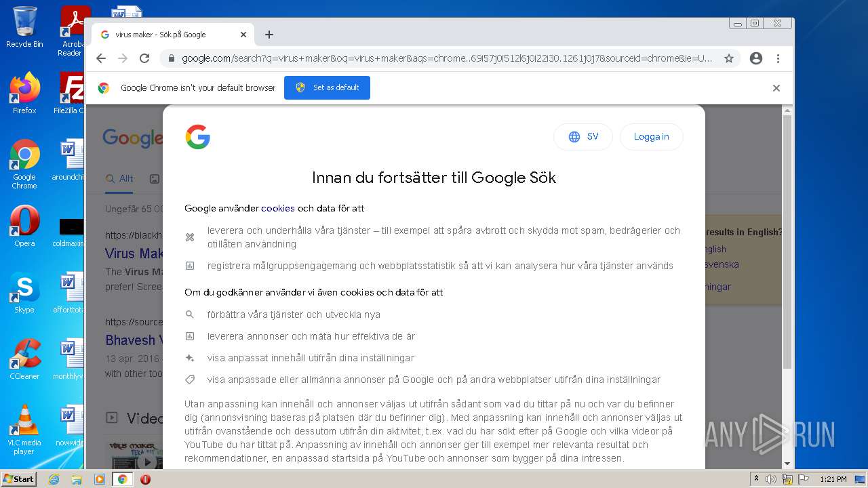
Task: Go back using Chrome's back arrow
Action: [101, 58]
